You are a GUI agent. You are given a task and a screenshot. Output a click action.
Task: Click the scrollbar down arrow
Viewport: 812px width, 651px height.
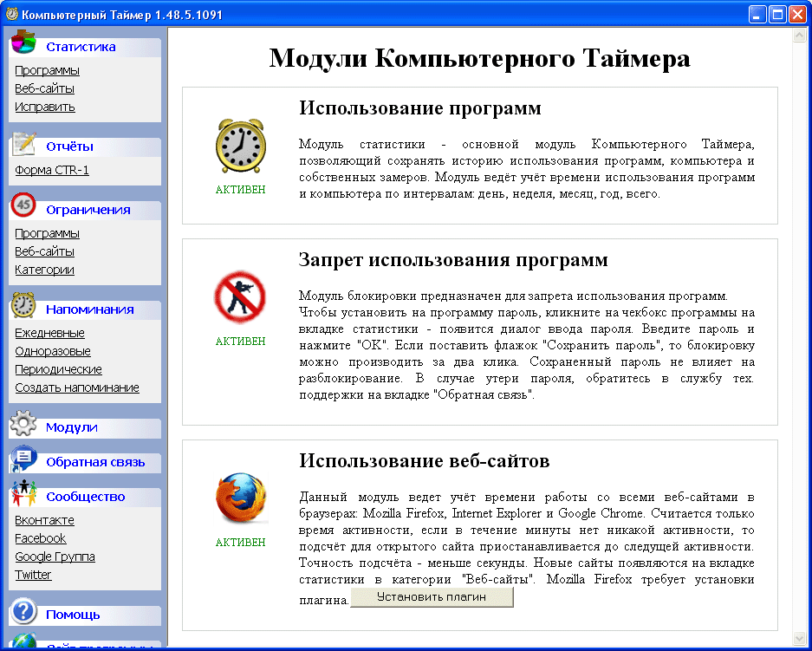[x=799, y=636]
